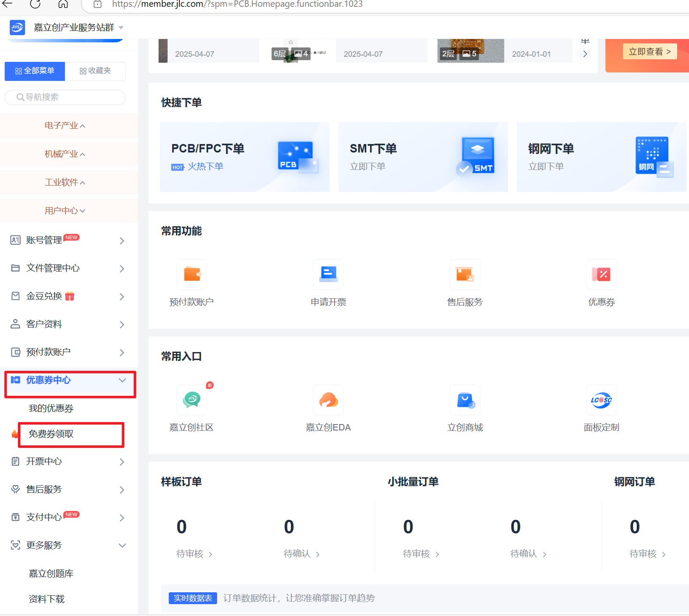
Task: Click the 立即查看 button
Action: [650, 52]
